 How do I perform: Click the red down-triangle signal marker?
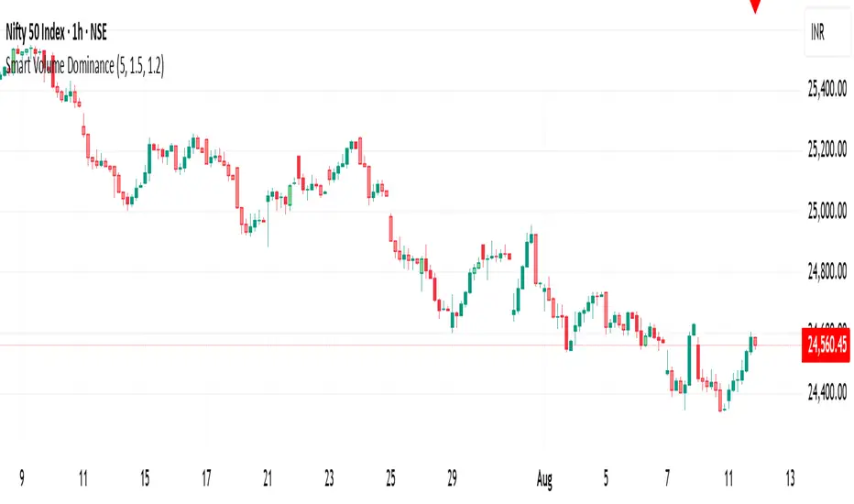point(755,5)
